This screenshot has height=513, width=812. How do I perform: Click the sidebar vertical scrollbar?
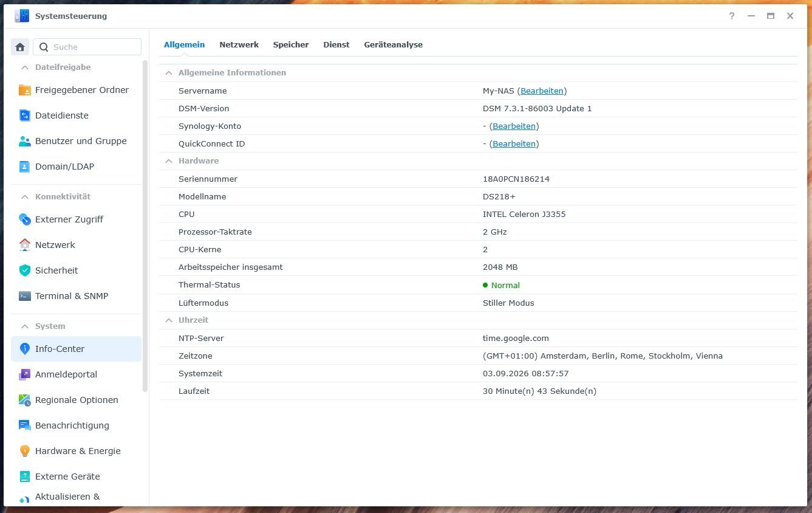click(x=145, y=225)
